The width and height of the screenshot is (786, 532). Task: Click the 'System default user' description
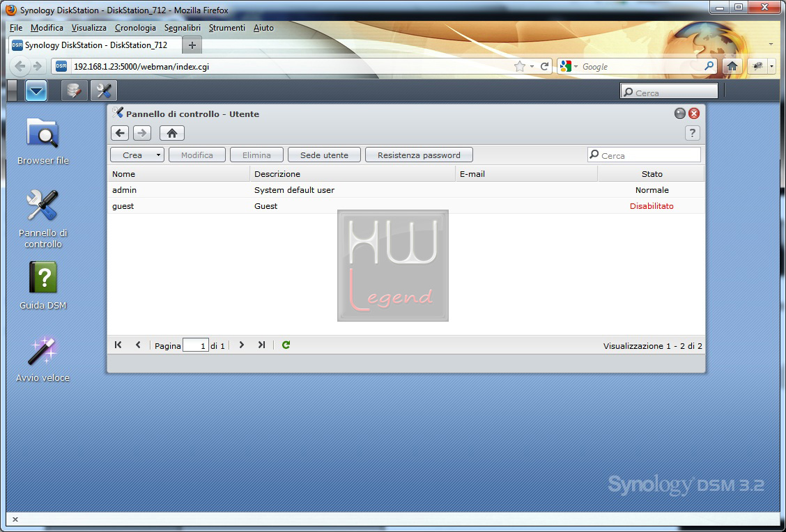294,190
